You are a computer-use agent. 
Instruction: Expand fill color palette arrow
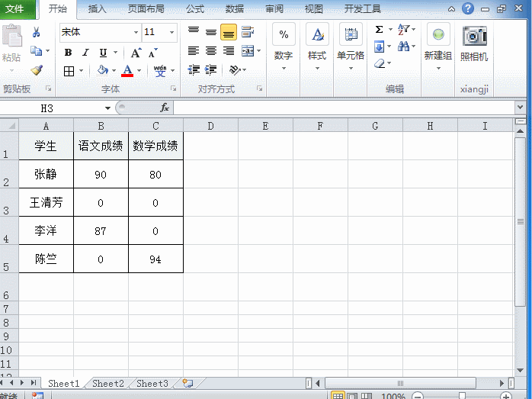point(114,71)
